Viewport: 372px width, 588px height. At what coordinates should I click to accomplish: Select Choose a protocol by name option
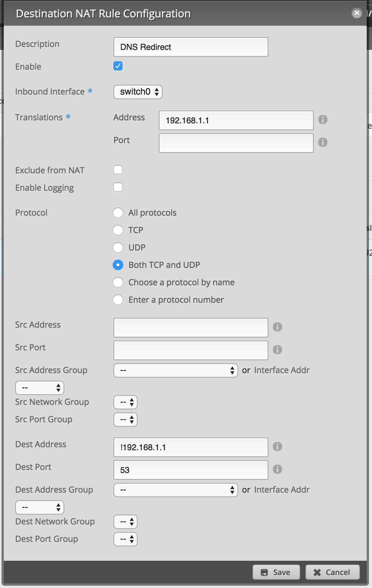[x=118, y=282]
